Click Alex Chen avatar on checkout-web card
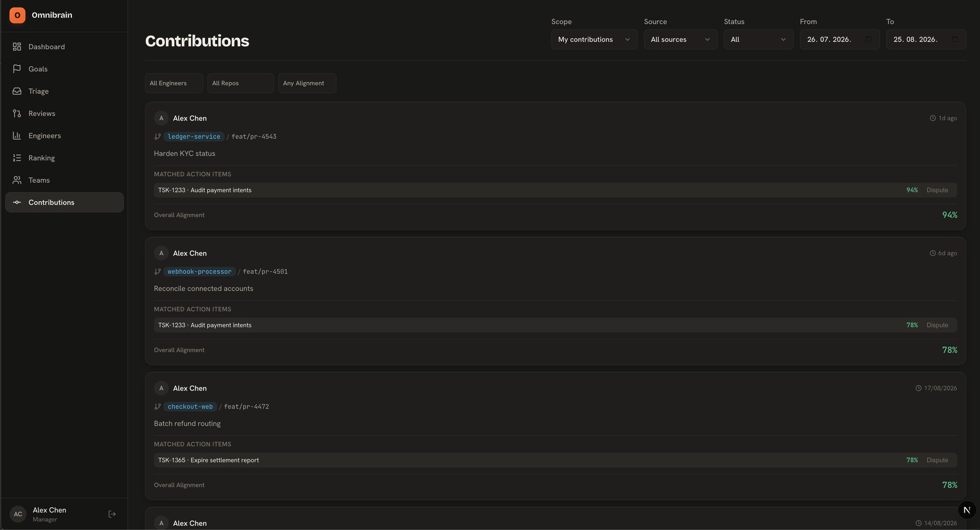 (161, 388)
